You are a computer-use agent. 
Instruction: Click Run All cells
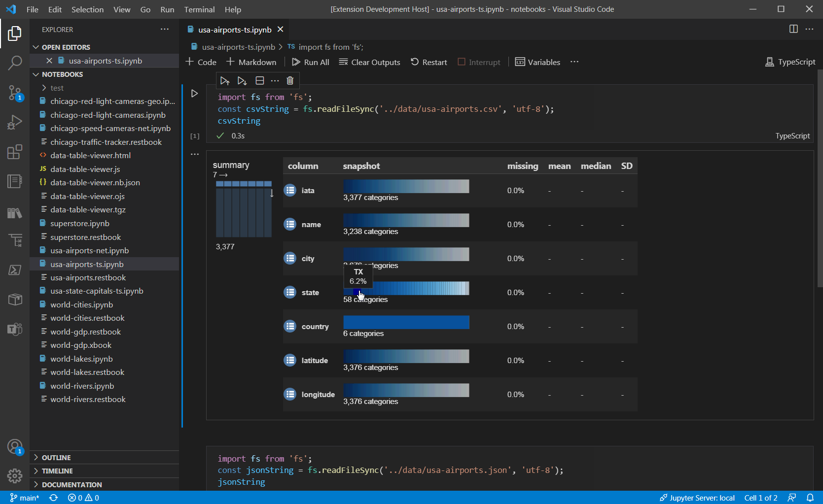[311, 62]
